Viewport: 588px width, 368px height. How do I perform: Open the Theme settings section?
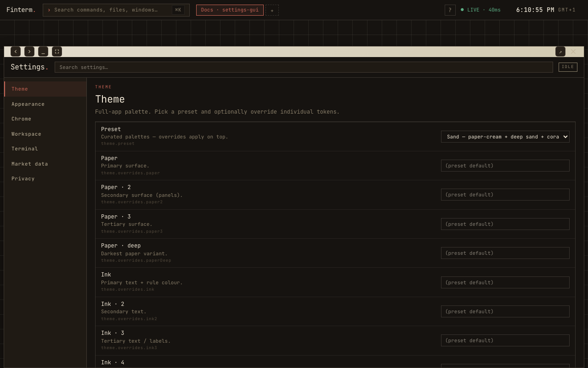(45, 89)
